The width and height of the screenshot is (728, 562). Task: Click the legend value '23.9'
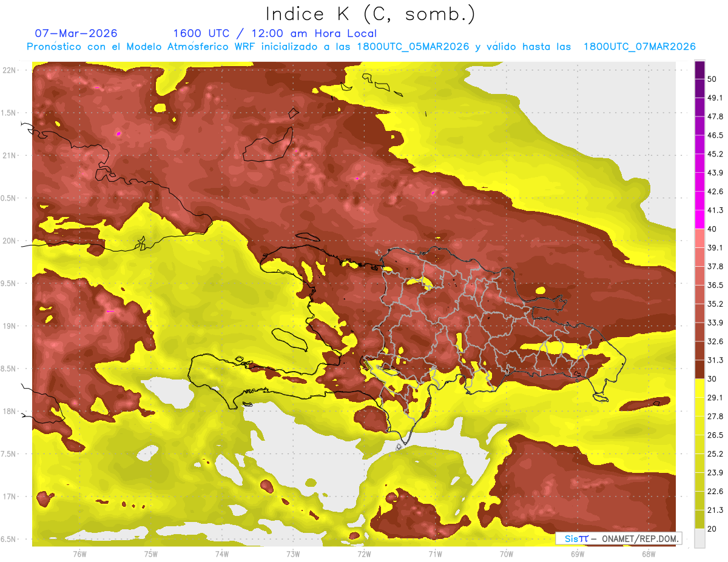(x=715, y=473)
